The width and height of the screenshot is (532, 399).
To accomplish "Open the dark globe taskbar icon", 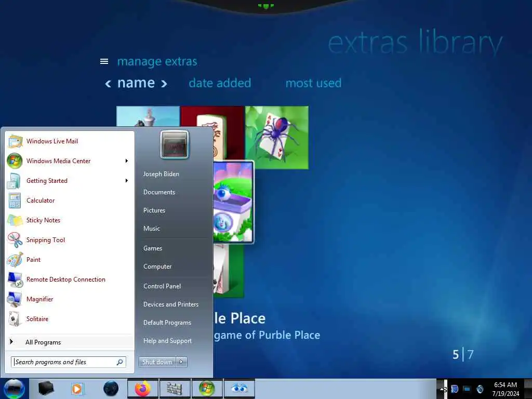I will tap(111, 389).
